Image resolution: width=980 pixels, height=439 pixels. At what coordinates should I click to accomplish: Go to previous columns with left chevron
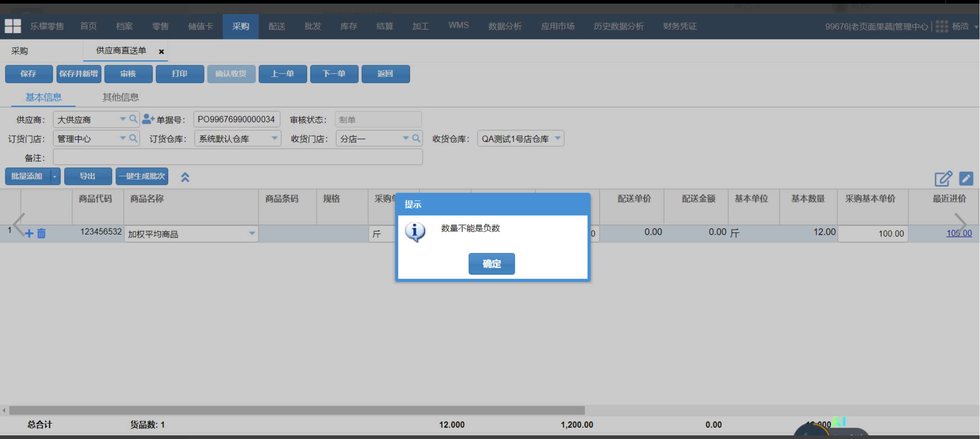(x=19, y=224)
